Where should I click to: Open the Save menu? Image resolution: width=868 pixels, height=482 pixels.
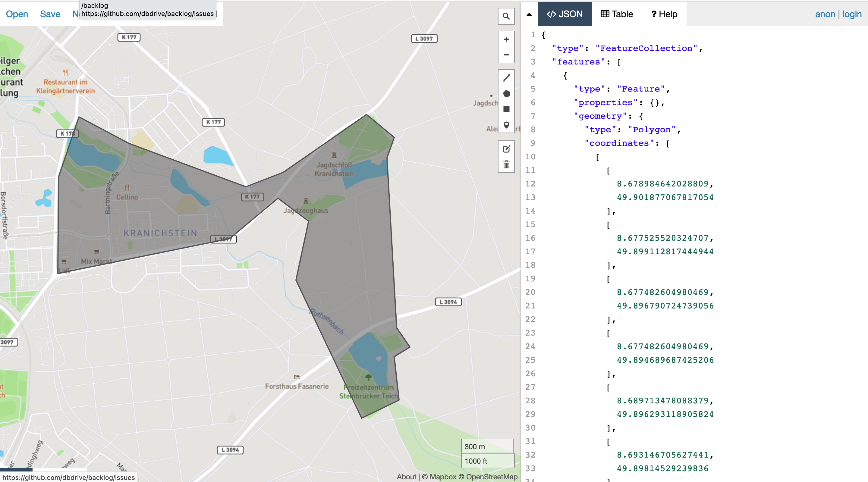pos(50,14)
